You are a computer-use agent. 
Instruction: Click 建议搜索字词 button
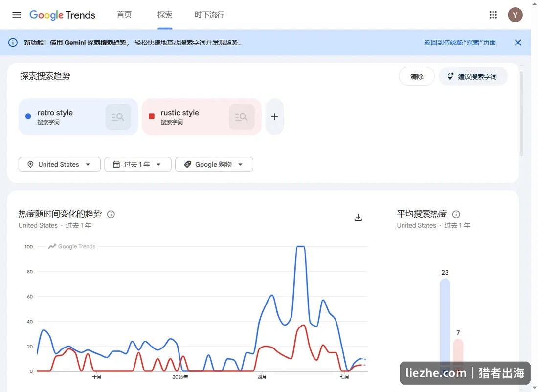point(473,76)
